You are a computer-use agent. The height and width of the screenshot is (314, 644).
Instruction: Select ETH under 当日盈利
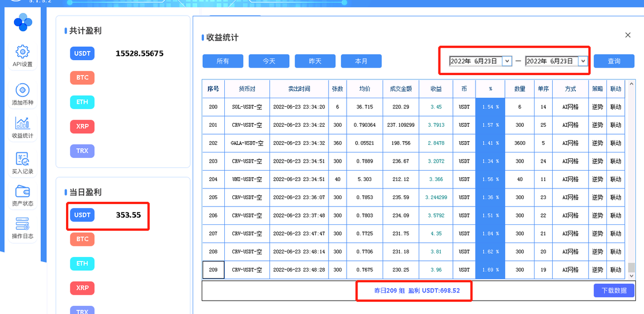coord(82,264)
